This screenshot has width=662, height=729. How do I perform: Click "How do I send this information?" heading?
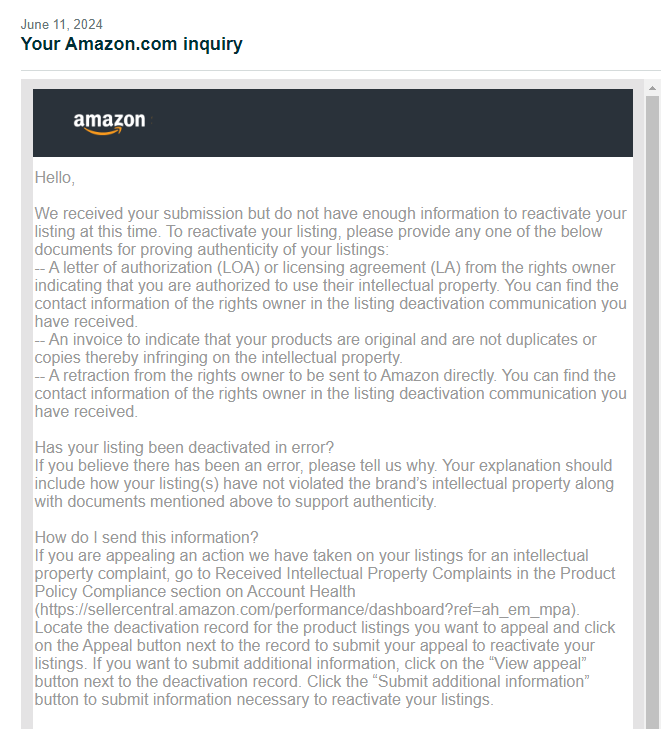click(x=146, y=537)
